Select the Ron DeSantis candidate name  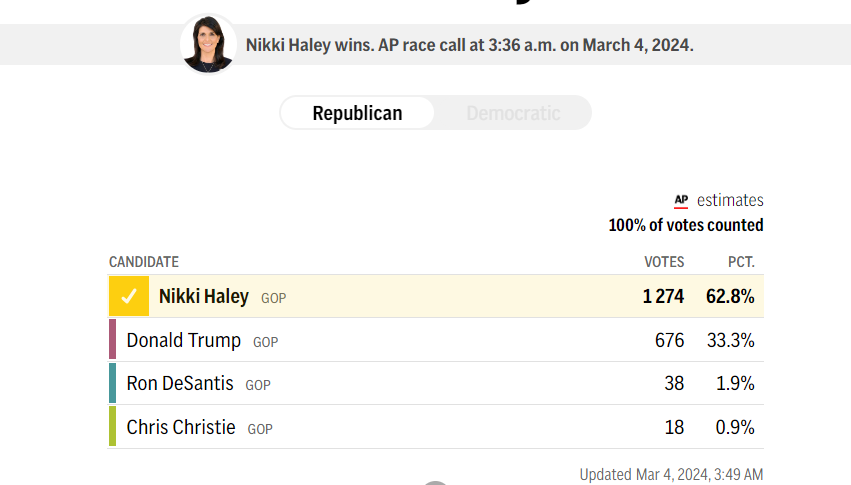pos(180,383)
